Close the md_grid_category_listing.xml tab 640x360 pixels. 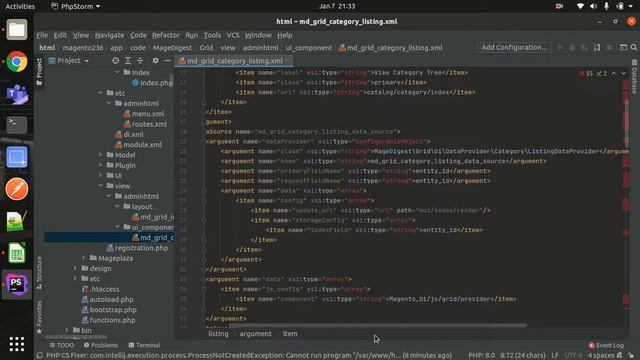289,61
